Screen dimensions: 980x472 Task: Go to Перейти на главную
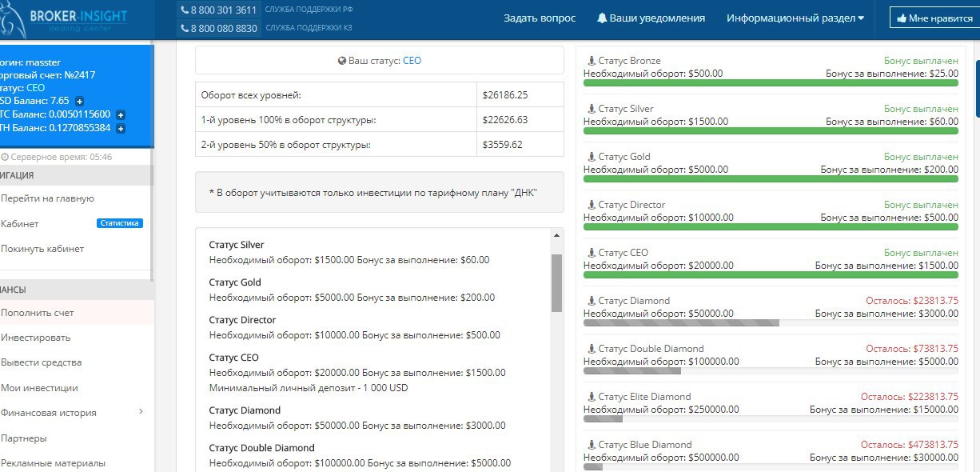tap(47, 198)
